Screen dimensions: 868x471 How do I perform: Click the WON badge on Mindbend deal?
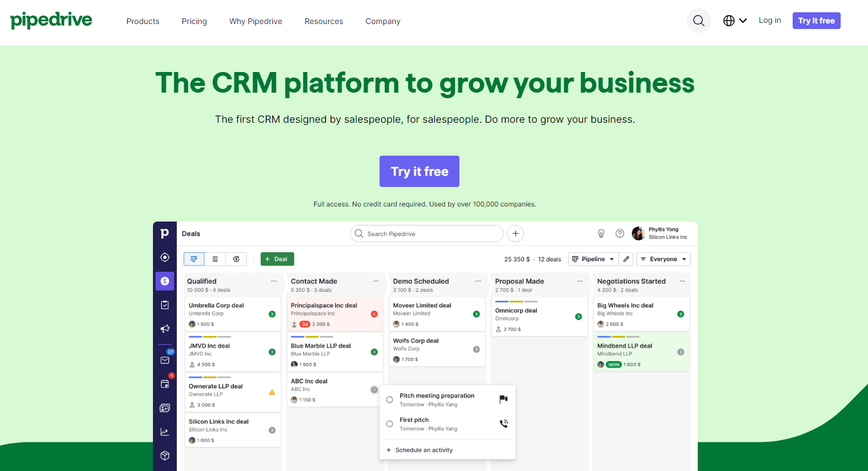[614, 364]
